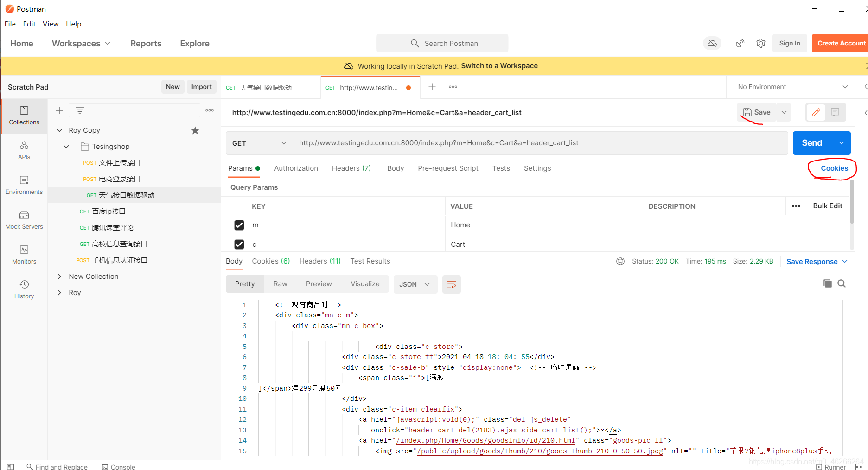Open query params column options ellipsis

pos(796,206)
